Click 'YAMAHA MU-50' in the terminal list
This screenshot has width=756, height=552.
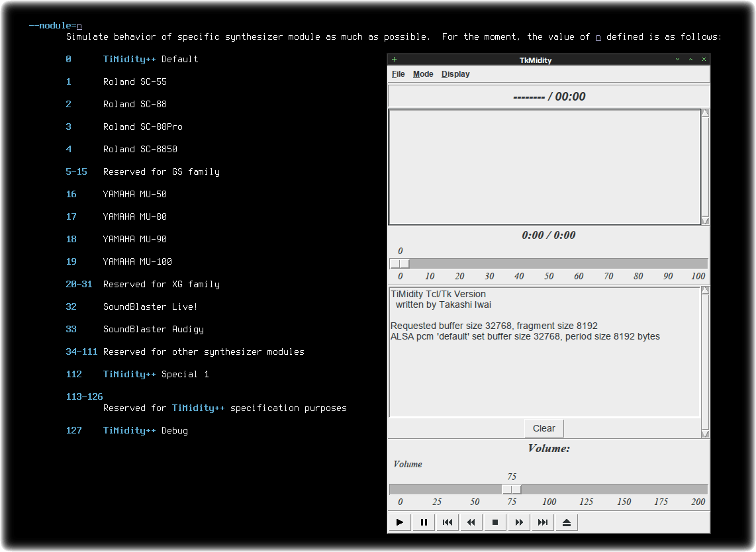(x=134, y=195)
